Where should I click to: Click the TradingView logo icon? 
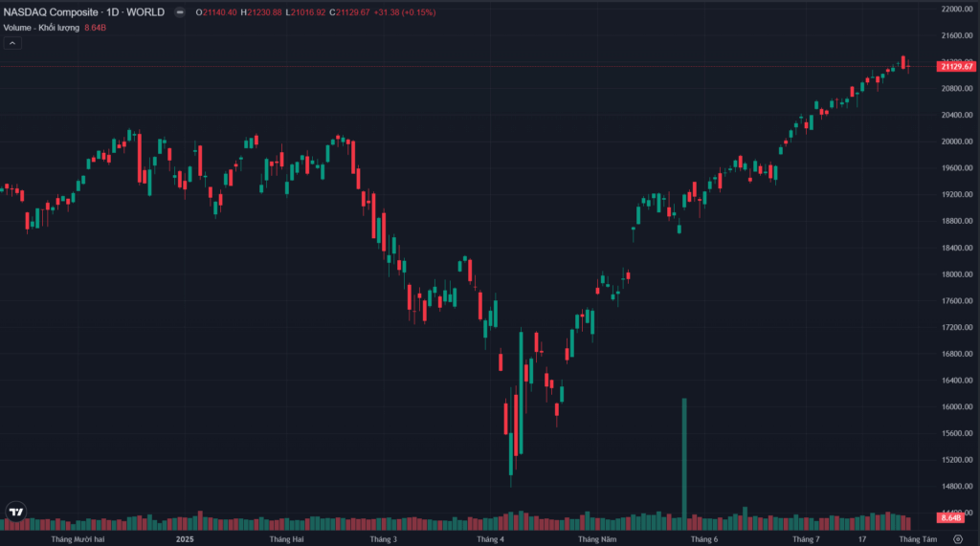tap(15, 512)
